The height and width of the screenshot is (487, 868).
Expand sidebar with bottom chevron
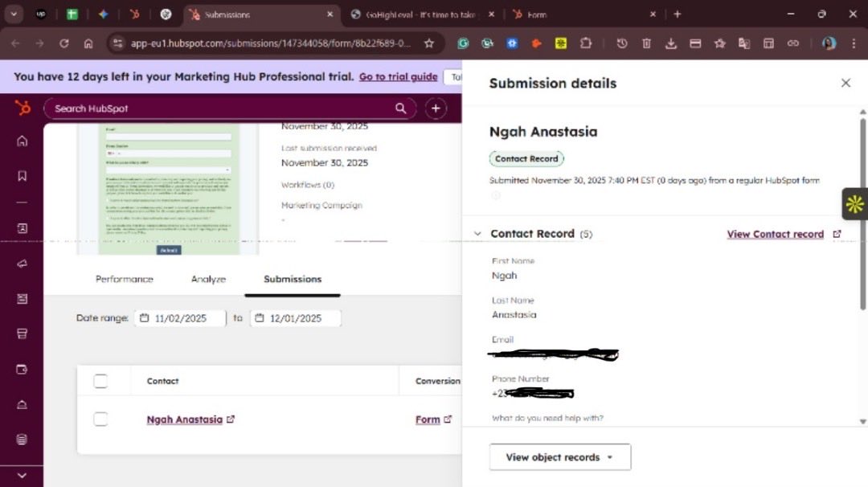[23, 476]
